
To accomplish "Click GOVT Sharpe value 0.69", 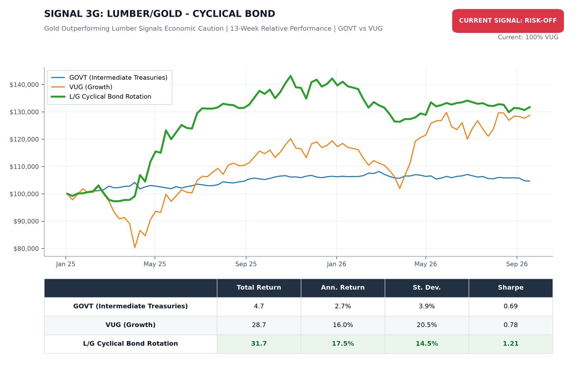I will click(x=511, y=306).
